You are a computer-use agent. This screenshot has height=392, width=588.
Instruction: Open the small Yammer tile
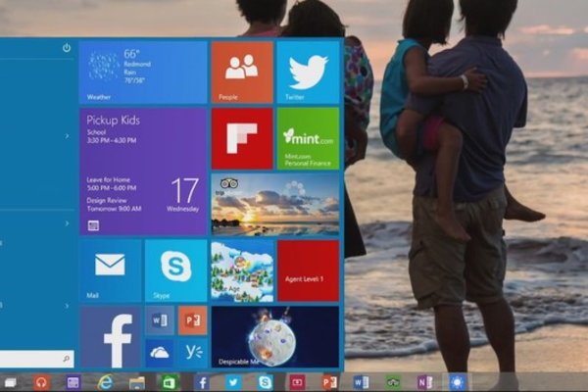click(192, 354)
